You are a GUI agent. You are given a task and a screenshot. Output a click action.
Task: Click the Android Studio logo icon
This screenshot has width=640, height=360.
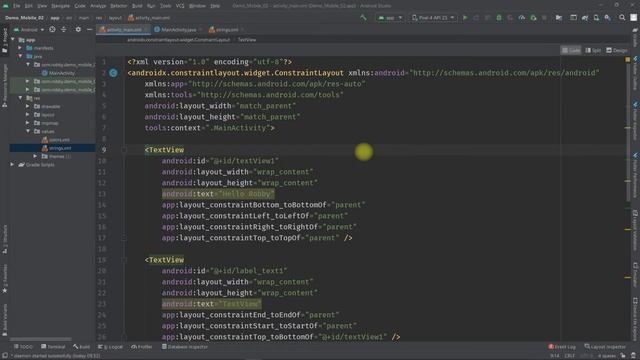click(6, 6)
